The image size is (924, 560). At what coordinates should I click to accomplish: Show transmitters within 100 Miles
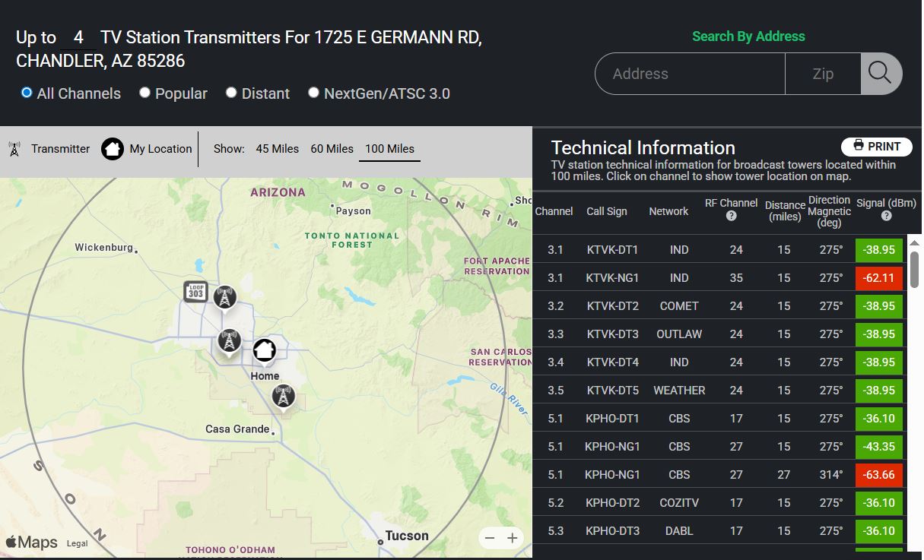(x=389, y=149)
